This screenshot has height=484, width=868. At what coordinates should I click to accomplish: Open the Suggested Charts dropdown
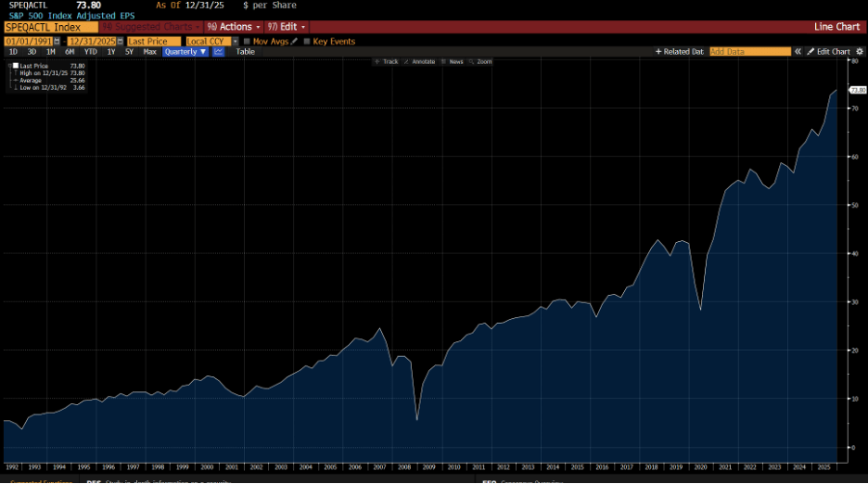tap(151, 27)
